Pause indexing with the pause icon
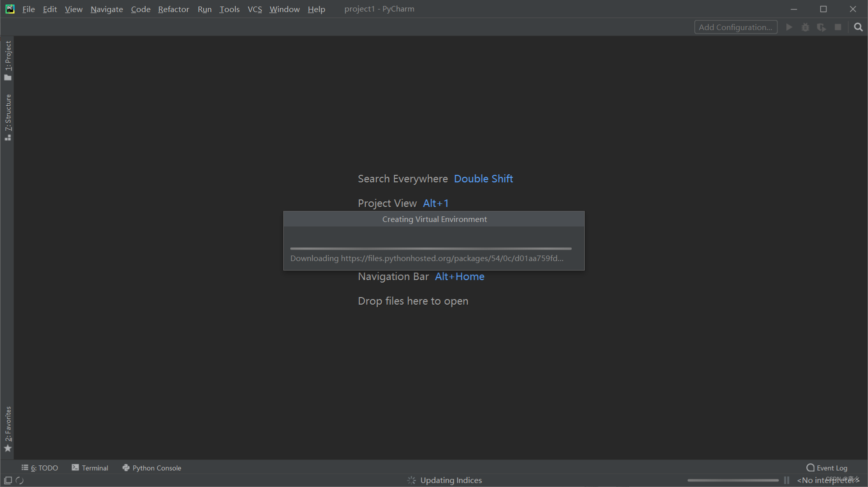The width and height of the screenshot is (868, 487). tap(787, 480)
